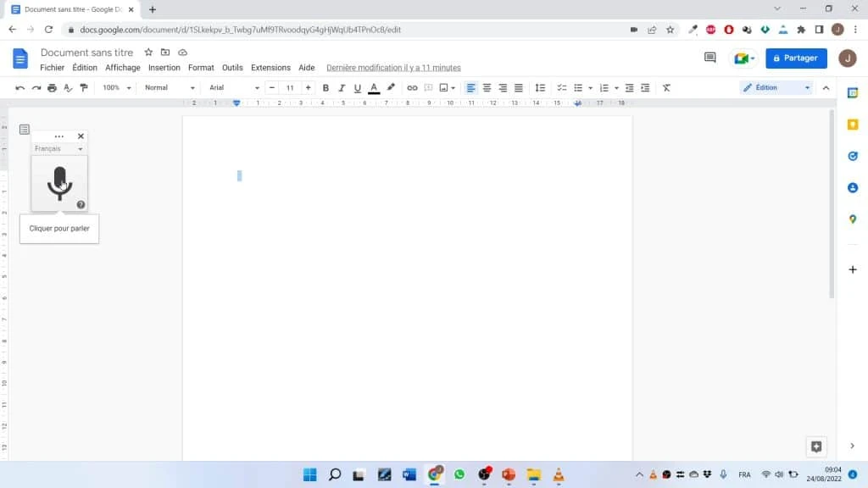Screen dimensions: 868x488
Task: Star the document
Action: coord(148,53)
